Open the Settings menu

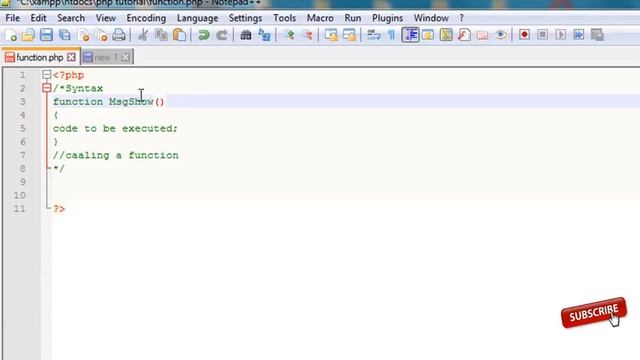pyautogui.click(x=245, y=18)
